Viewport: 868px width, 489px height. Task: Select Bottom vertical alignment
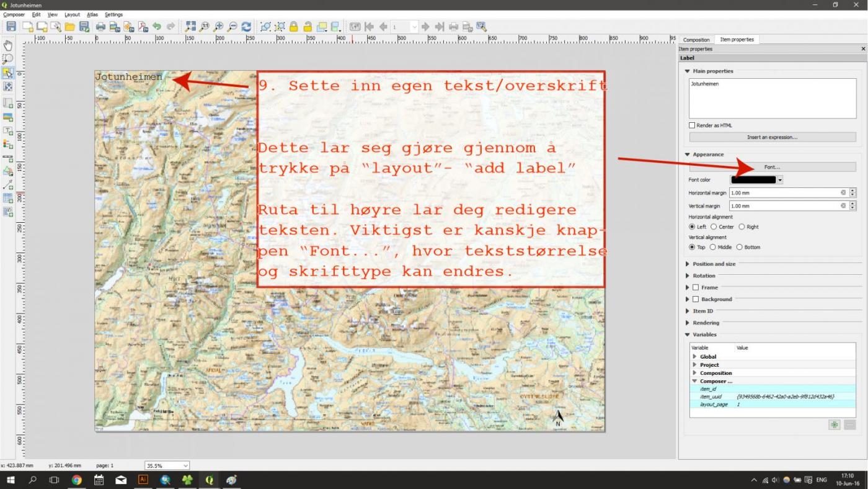[x=739, y=248]
